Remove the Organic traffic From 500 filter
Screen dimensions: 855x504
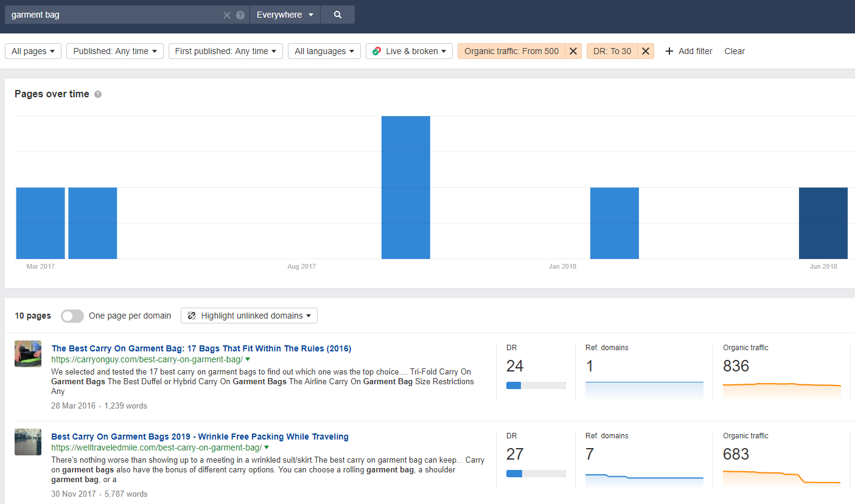(573, 51)
